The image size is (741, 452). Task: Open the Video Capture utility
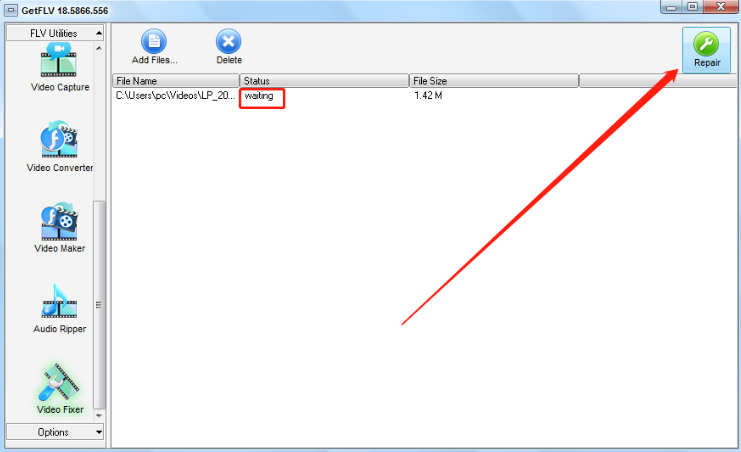59,67
